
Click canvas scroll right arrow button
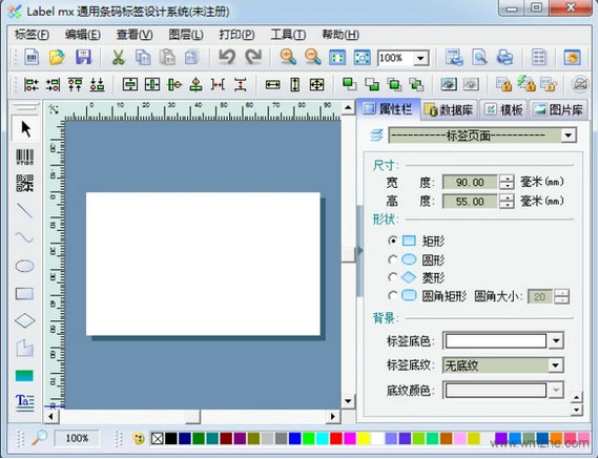coord(333,416)
